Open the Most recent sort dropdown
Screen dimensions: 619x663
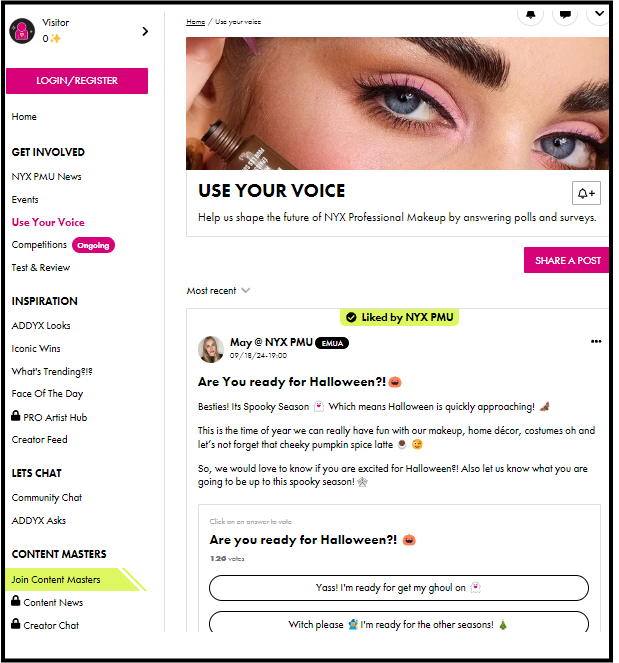point(218,290)
